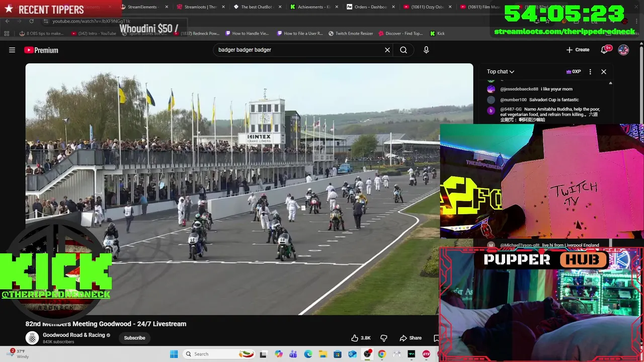
Task: Open the chat three-dot options menu
Action: (x=590, y=71)
